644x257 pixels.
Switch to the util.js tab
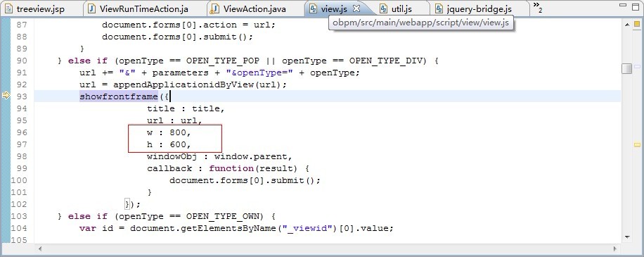pyautogui.click(x=401, y=8)
